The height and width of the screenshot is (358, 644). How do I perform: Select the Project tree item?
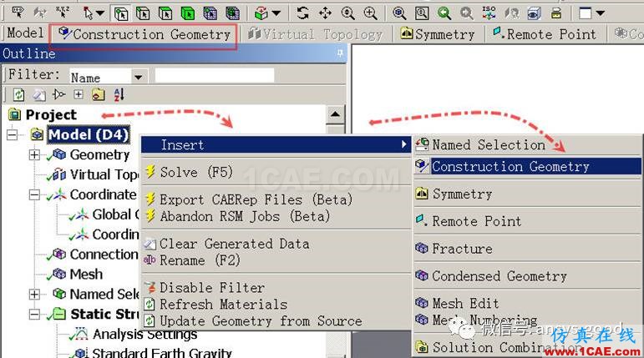click(x=43, y=114)
